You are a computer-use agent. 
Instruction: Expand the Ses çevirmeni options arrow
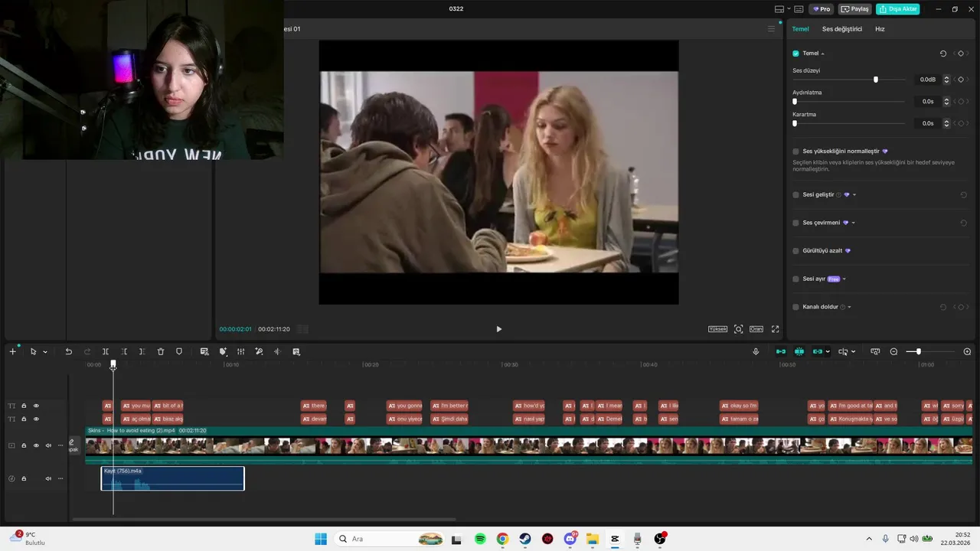point(854,223)
